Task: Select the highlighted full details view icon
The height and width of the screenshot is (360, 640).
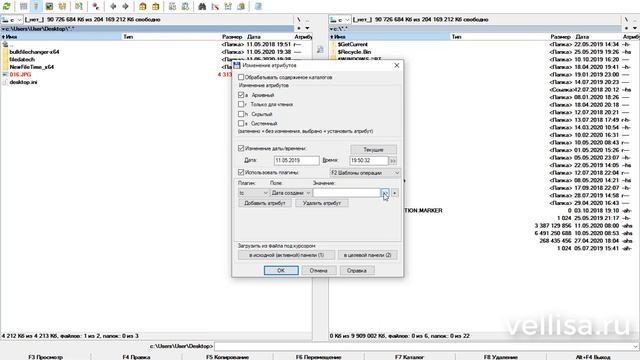Action: pyautogui.click(x=36, y=6)
